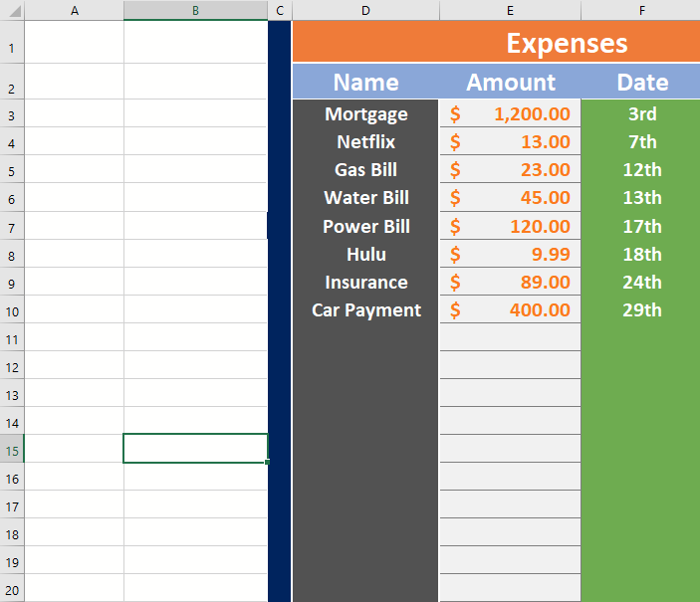Select row 15 header

coord(12,449)
